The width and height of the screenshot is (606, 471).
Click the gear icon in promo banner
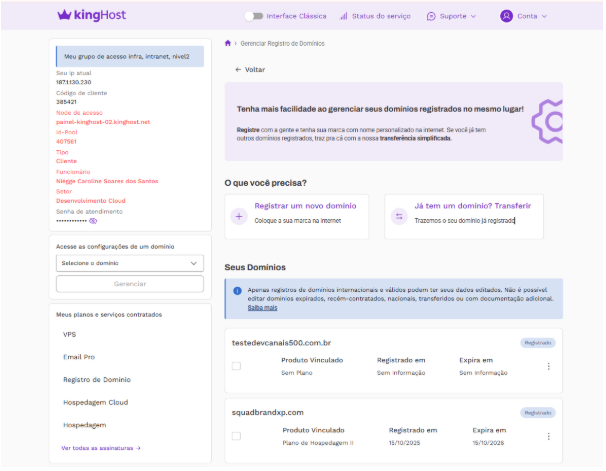click(547, 121)
